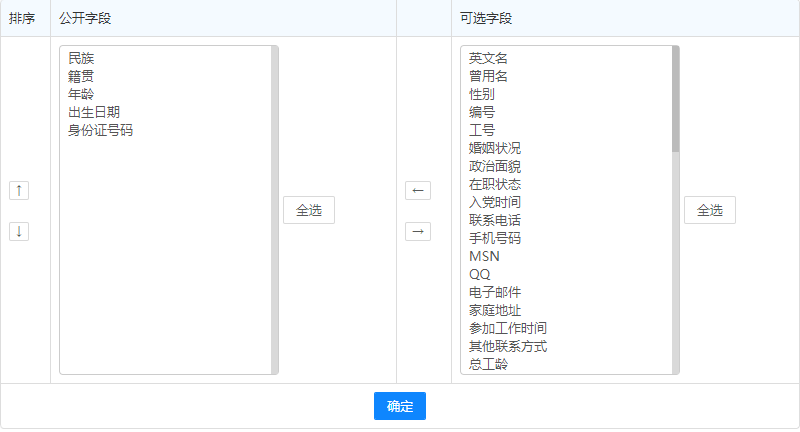Image resolution: width=800 pixels, height=432 pixels.
Task: Choose 手机号码 in optional fields list
Action: click(495, 238)
